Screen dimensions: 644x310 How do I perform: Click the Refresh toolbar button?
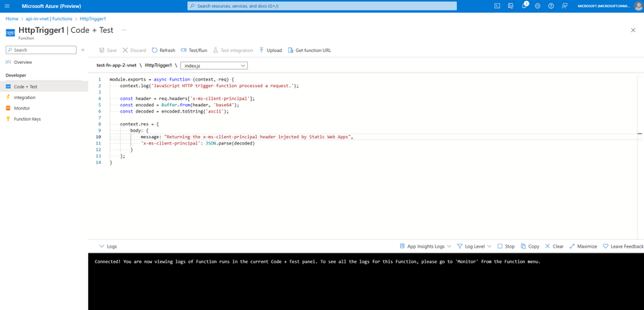pos(163,50)
